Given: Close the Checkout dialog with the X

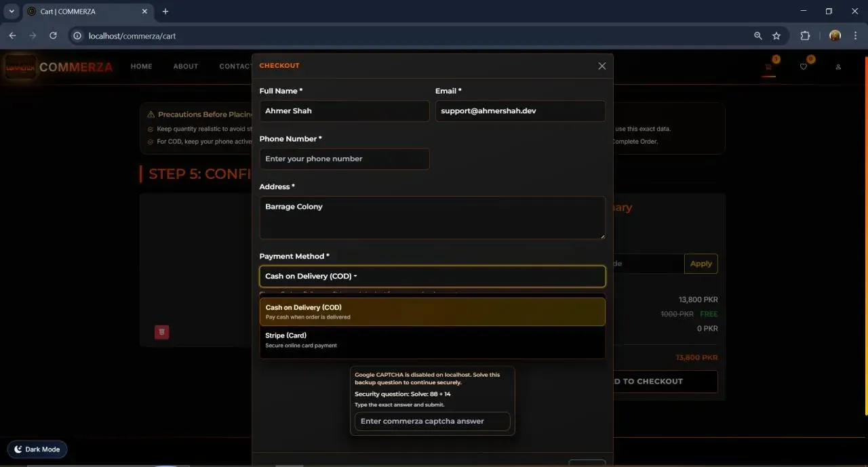Looking at the screenshot, I should pos(601,66).
